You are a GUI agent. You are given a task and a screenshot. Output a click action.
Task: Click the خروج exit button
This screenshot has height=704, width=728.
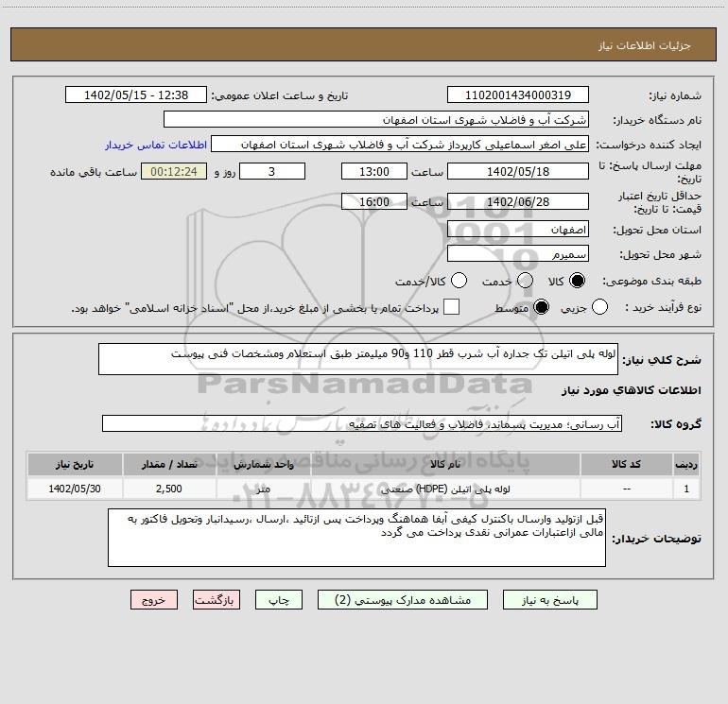pyautogui.click(x=154, y=600)
